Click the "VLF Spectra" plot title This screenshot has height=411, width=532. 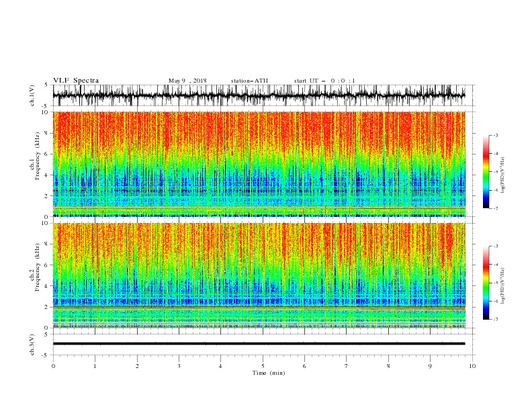click(x=76, y=81)
